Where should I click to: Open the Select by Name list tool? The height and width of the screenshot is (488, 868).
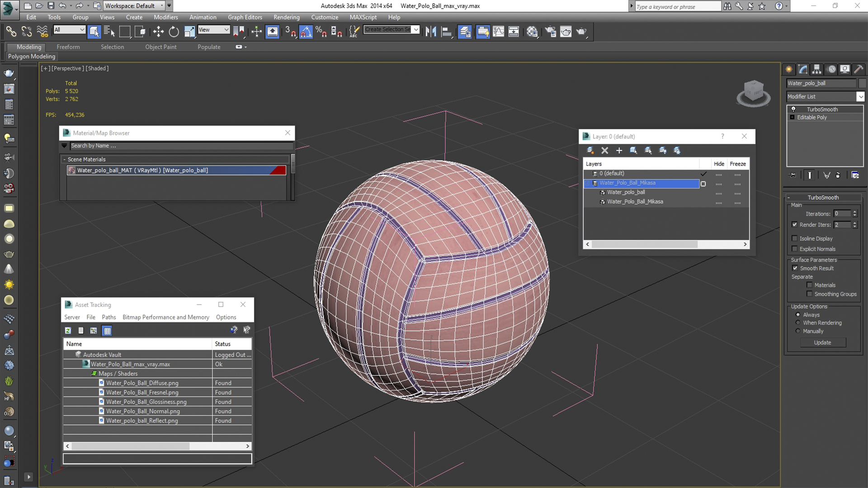pos(109,31)
